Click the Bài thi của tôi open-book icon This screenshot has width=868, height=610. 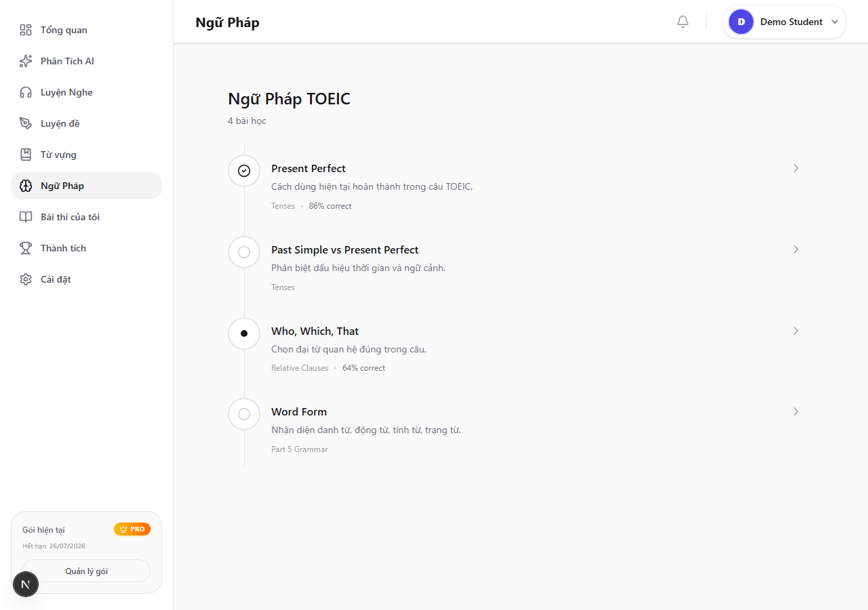tap(26, 217)
